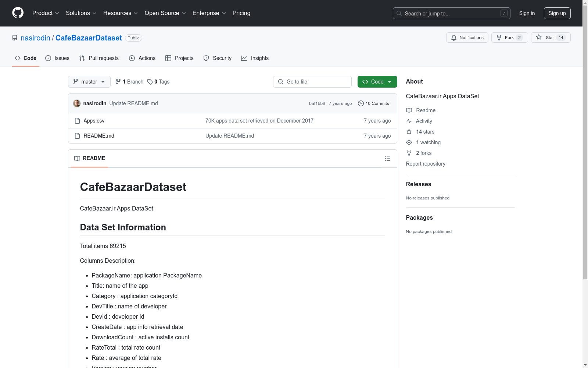
Task: Open the master branch dropdown
Action: coord(89,82)
